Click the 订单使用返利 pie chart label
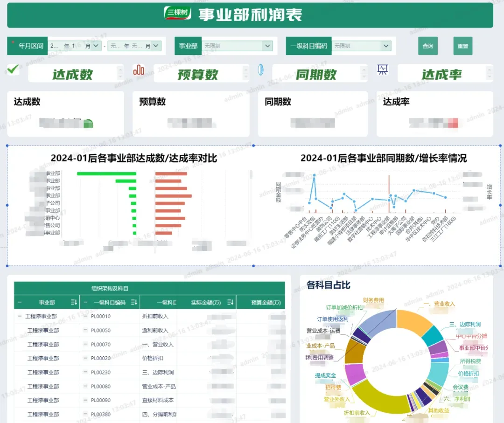 pyautogui.click(x=333, y=319)
